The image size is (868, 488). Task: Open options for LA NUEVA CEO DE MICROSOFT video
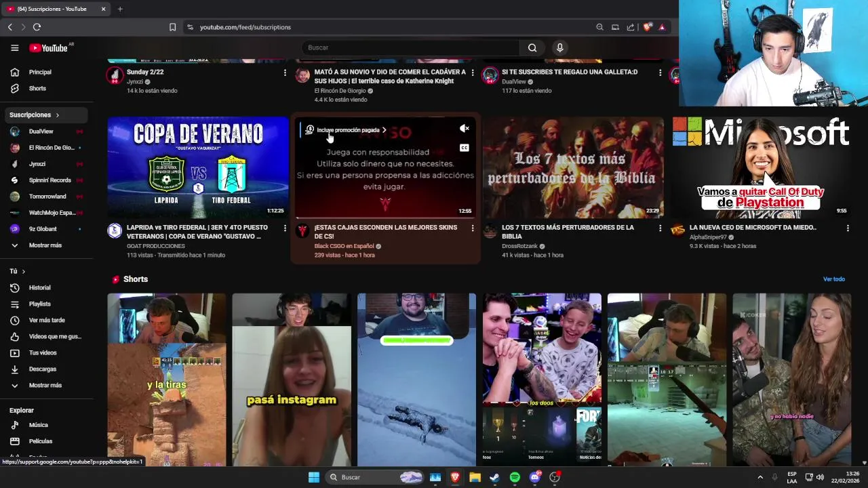pyautogui.click(x=848, y=228)
